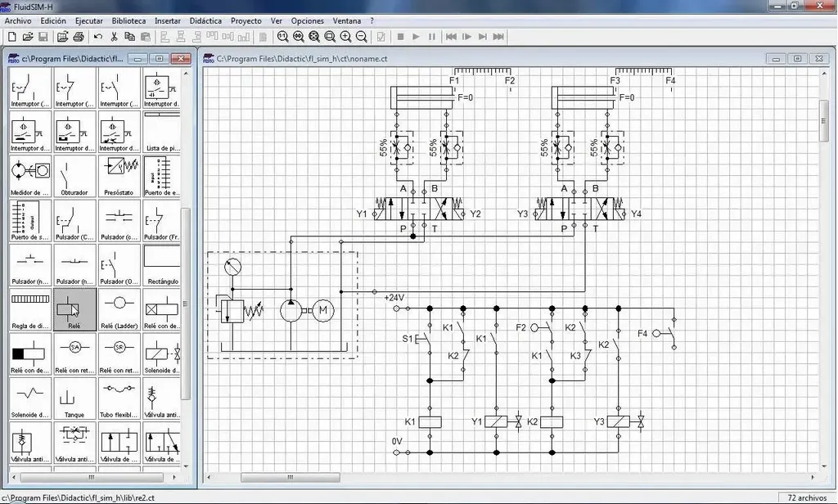Cut the selection with scissors icon

114,37
